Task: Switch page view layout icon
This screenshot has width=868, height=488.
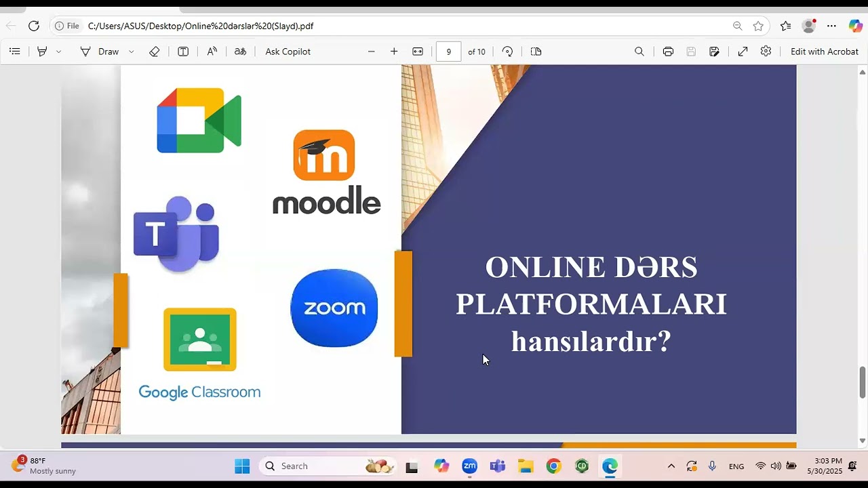Action: (536, 52)
